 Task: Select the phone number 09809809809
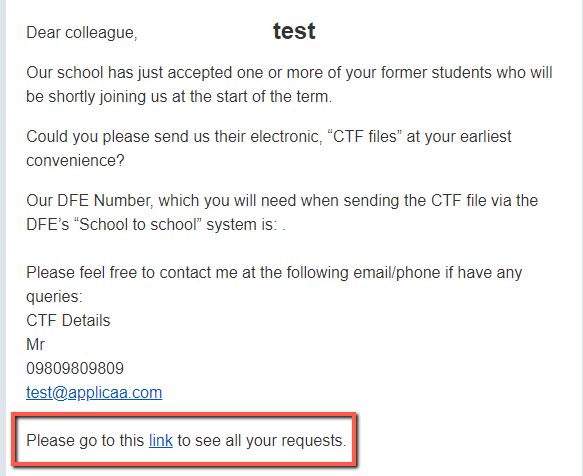tap(75, 369)
